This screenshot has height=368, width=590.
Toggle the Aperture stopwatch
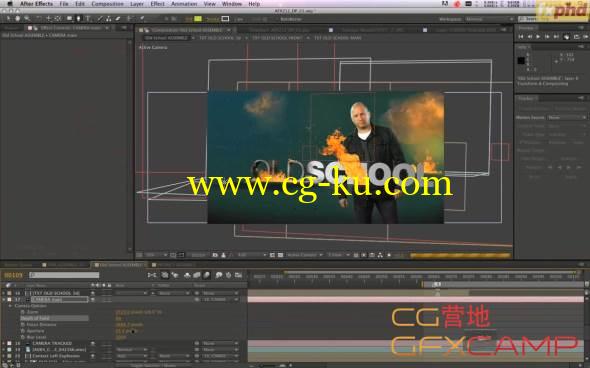[x=23, y=331]
